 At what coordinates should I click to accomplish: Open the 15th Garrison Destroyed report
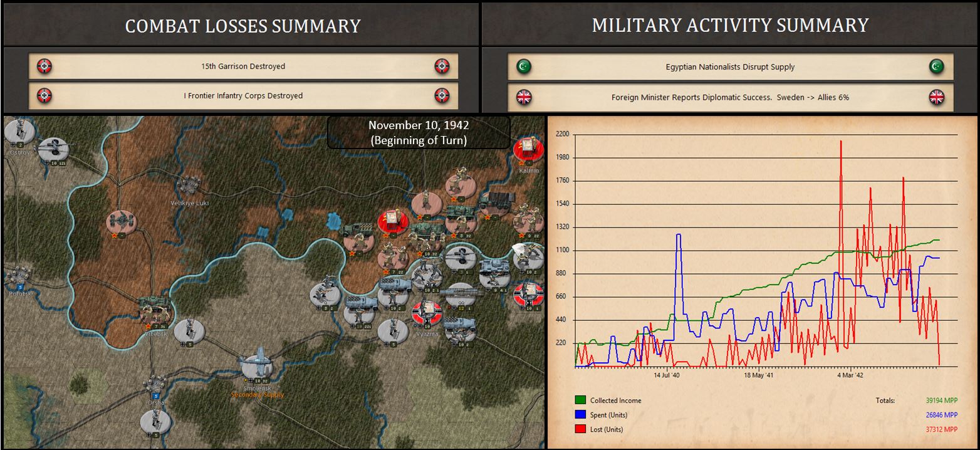[x=243, y=66]
